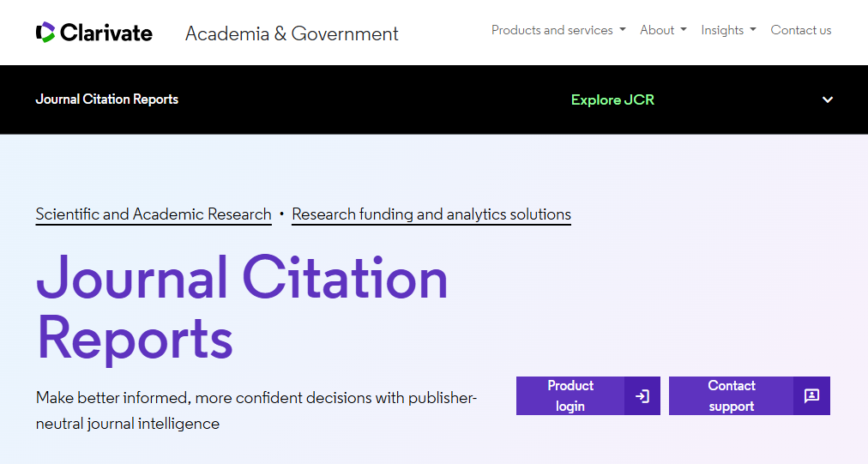The width and height of the screenshot is (868, 464).
Task: Expand the Insights dropdown menu
Action: (727, 30)
